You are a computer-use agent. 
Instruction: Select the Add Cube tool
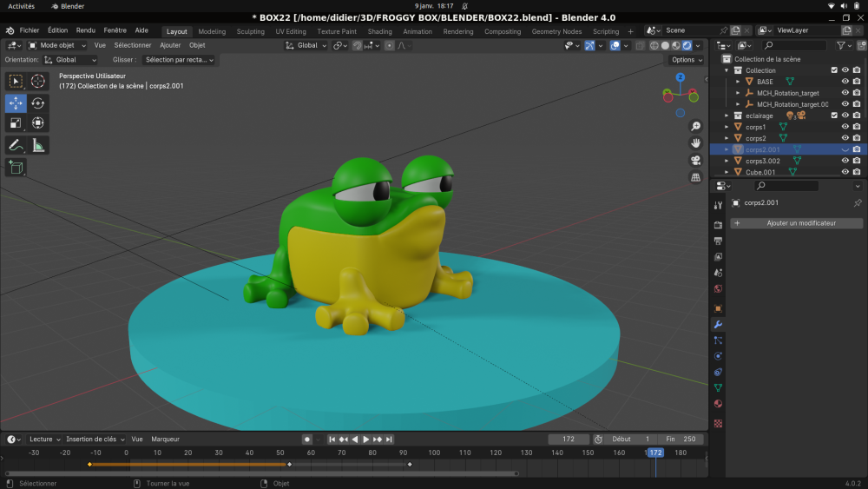(16, 167)
